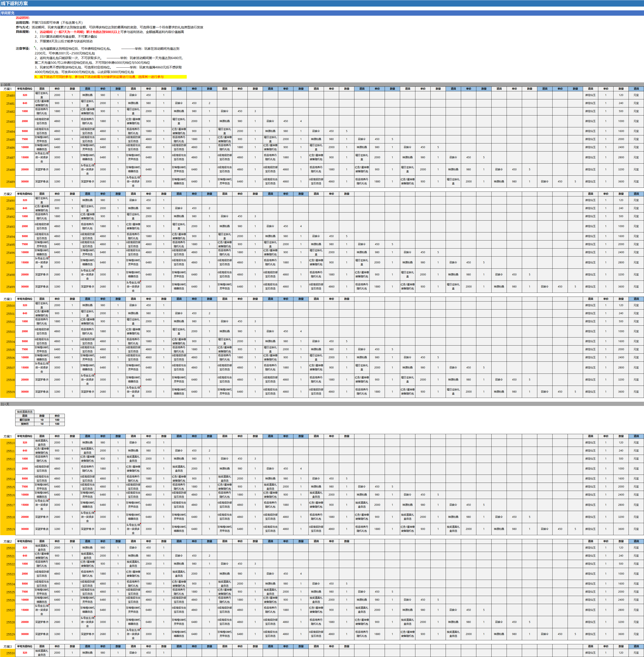Click the red '328' in row 25480
Viewport: 644px width, 657px height.
tap(25, 95)
